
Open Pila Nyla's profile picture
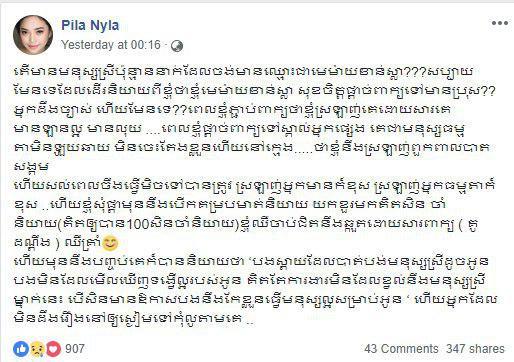[33, 35]
